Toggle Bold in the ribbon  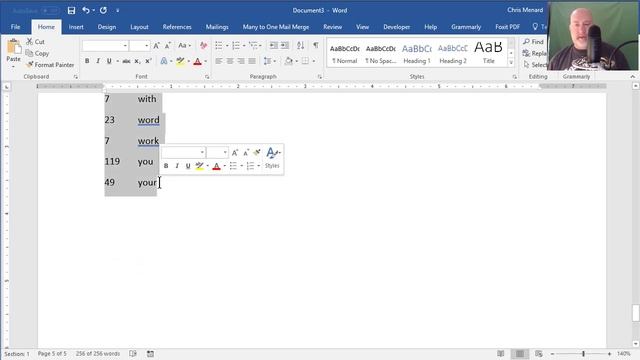[87, 61]
